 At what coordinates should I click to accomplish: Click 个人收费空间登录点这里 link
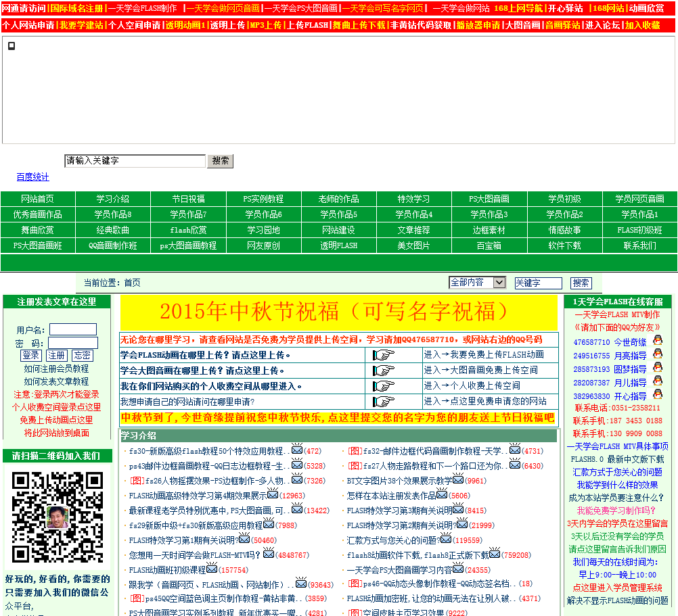[x=56, y=407]
